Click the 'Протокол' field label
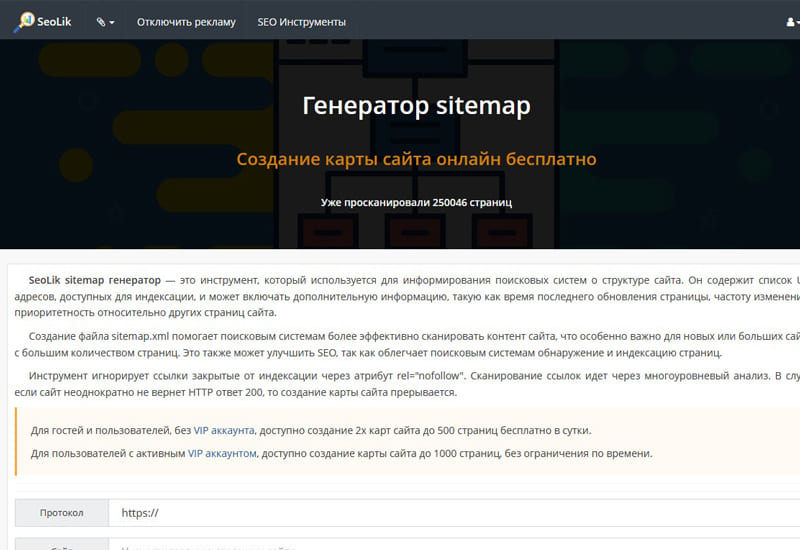Viewport: 800px width, 550px height. point(62,513)
